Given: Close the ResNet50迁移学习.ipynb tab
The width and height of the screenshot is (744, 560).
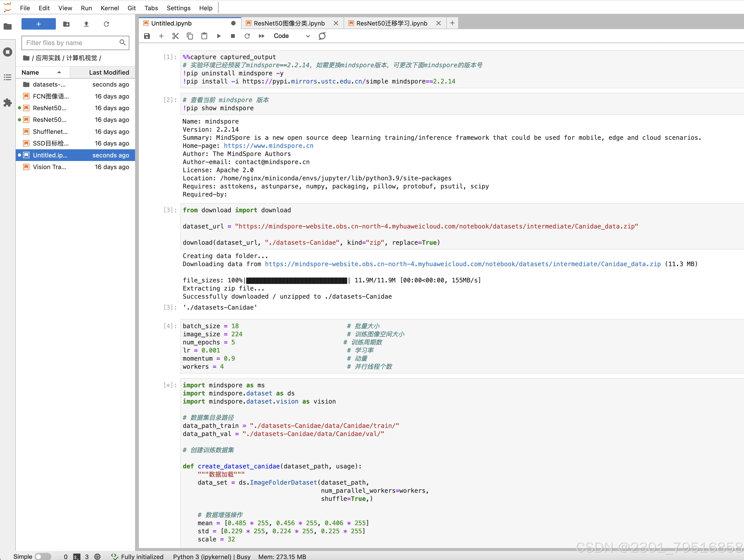Looking at the screenshot, I should point(438,23).
